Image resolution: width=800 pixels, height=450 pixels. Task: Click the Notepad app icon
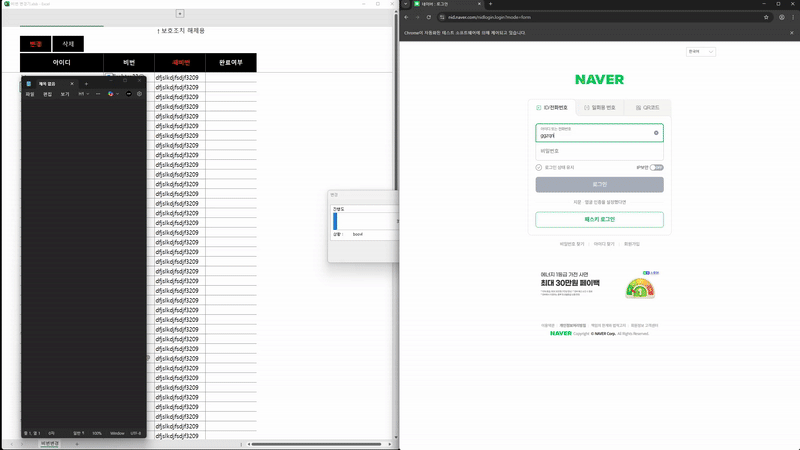(x=29, y=84)
